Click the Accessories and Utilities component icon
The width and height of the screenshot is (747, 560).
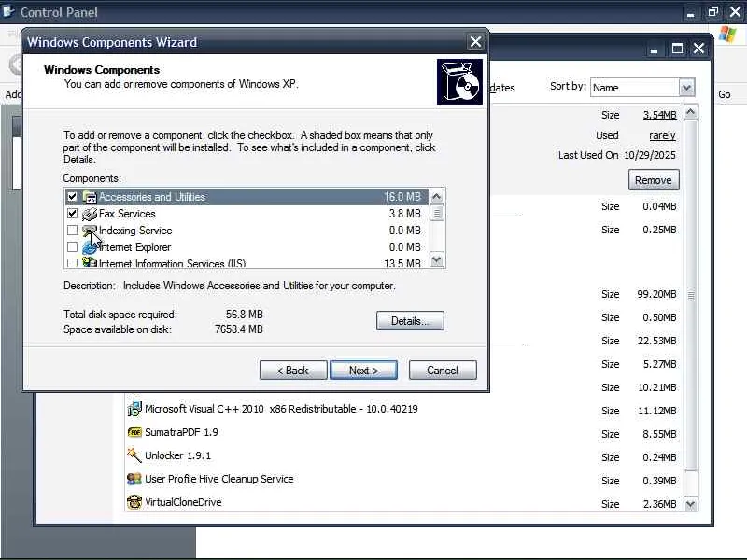tap(90, 197)
